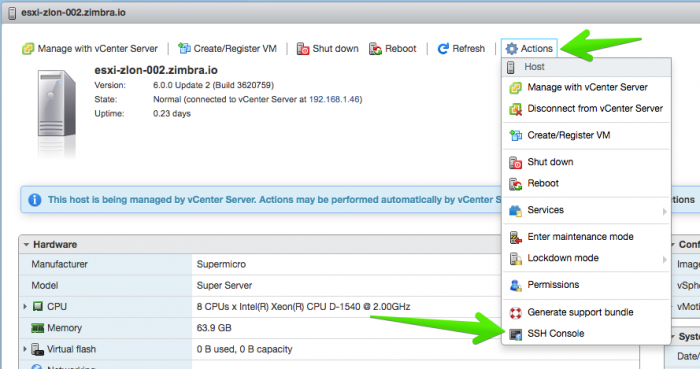Viewport: 700px width, 369px height.
Task: Click the CPU chip icon in Hardware
Action: [38, 307]
